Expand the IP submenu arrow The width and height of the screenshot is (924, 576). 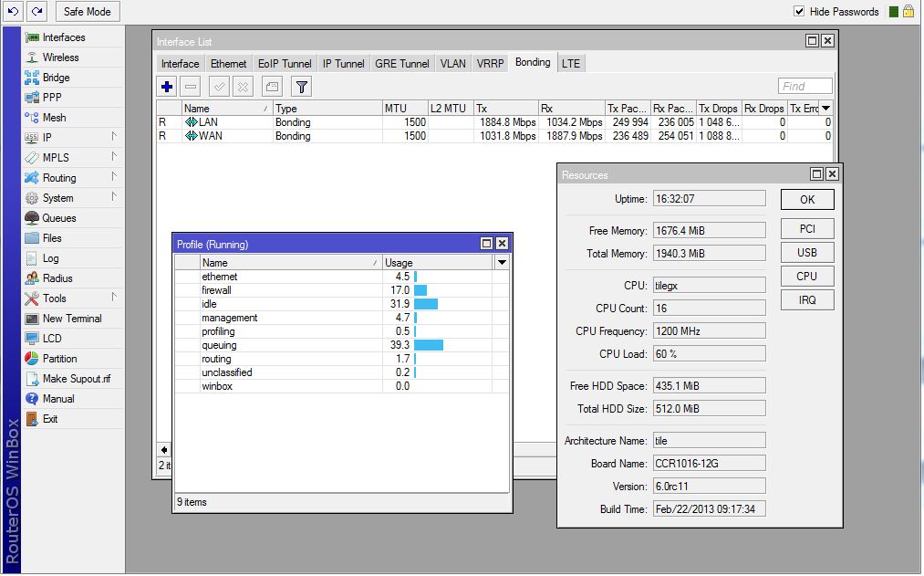coord(114,136)
